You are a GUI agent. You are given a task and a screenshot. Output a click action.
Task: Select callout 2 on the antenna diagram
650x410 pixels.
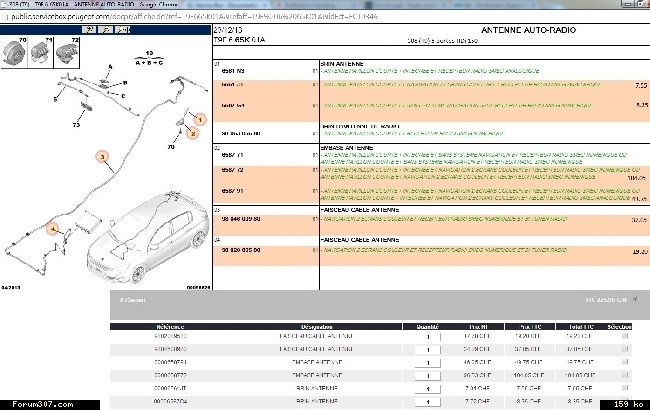(x=192, y=133)
